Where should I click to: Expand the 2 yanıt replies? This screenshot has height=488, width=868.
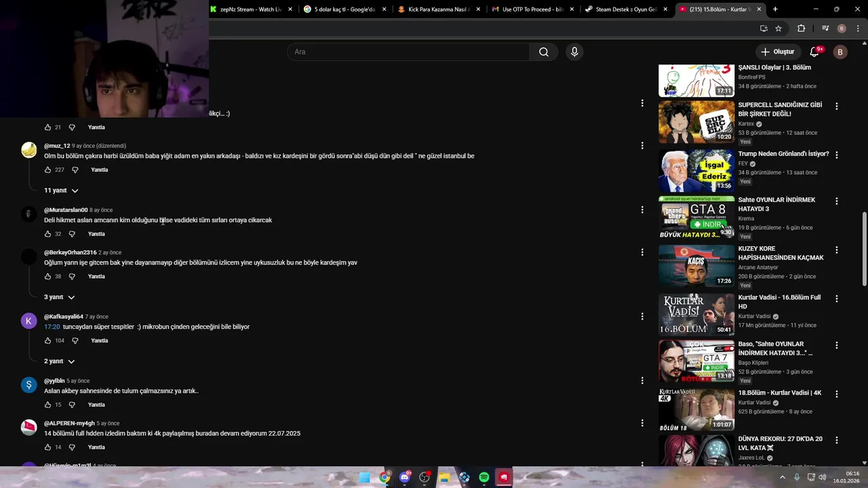(60, 361)
